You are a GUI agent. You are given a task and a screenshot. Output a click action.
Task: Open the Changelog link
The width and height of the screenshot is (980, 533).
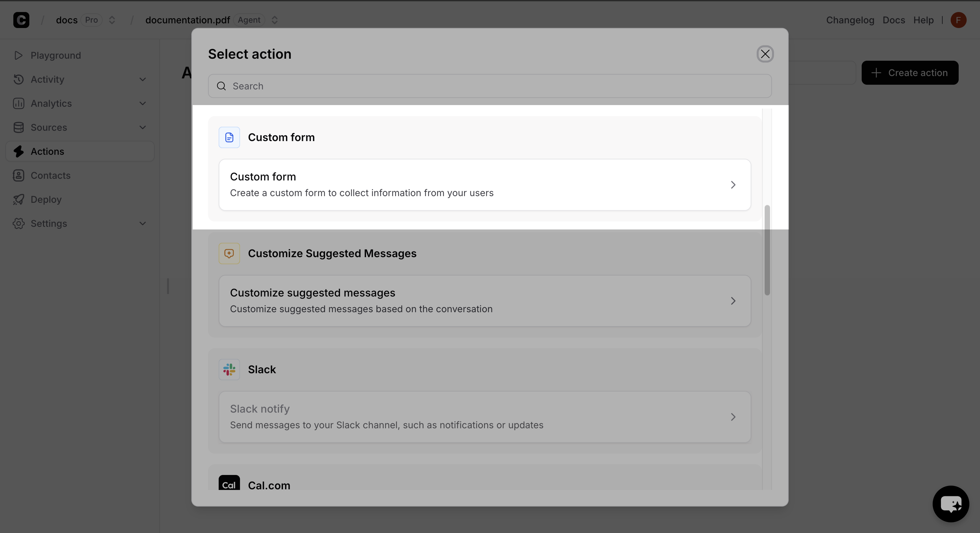click(x=850, y=20)
